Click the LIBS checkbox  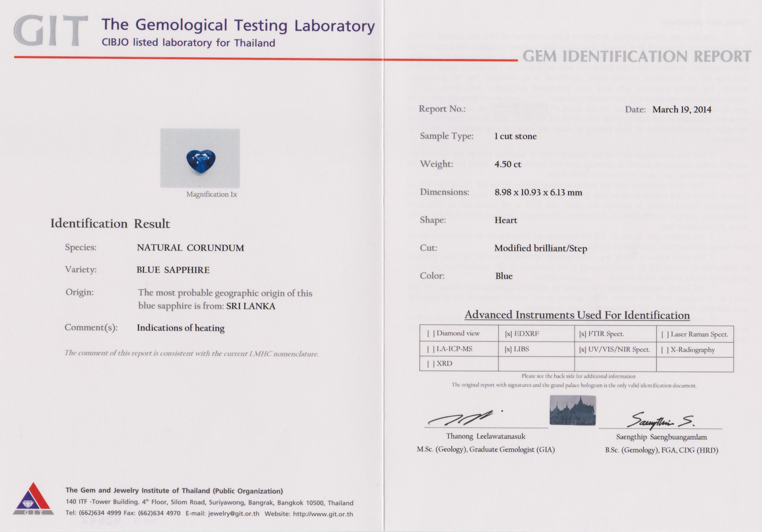tap(508, 349)
